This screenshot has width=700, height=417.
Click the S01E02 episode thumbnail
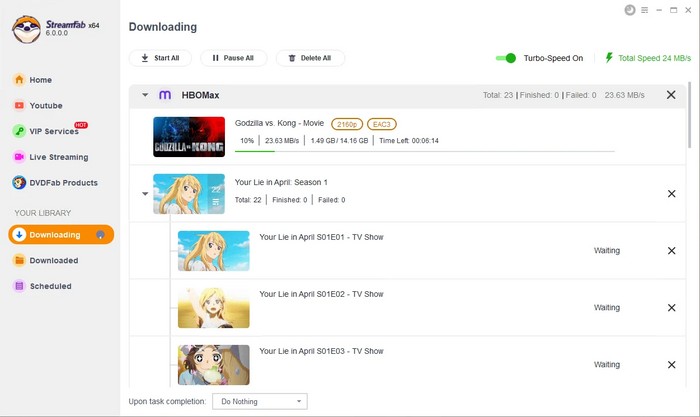tap(214, 308)
